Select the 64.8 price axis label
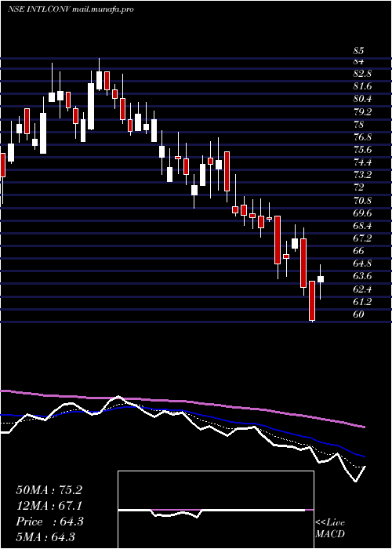The image size is (392, 549). coord(362,264)
